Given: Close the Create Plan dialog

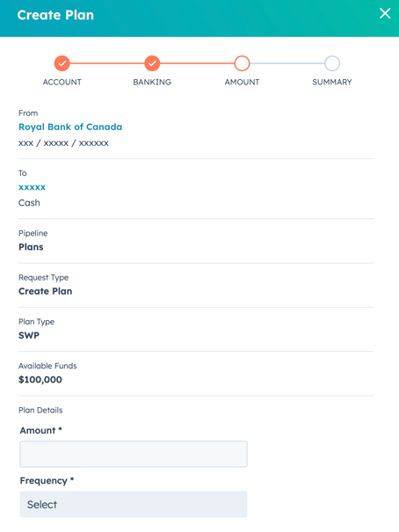Looking at the screenshot, I should pyautogui.click(x=385, y=13).
